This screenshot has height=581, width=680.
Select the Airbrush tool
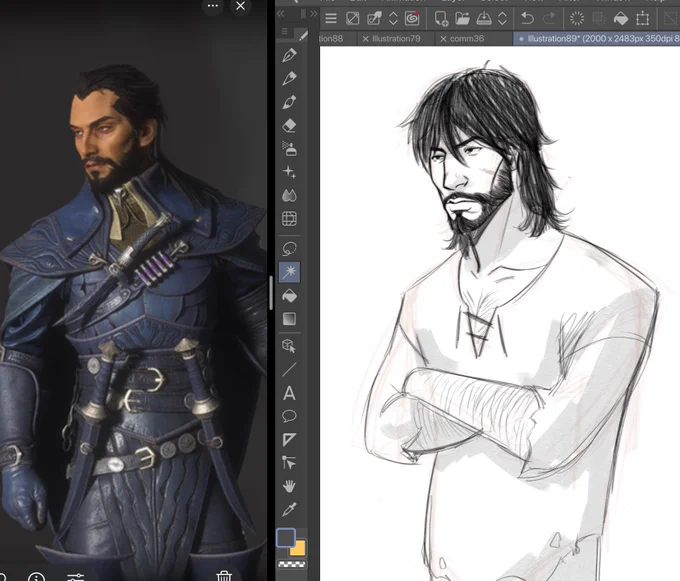[289, 149]
